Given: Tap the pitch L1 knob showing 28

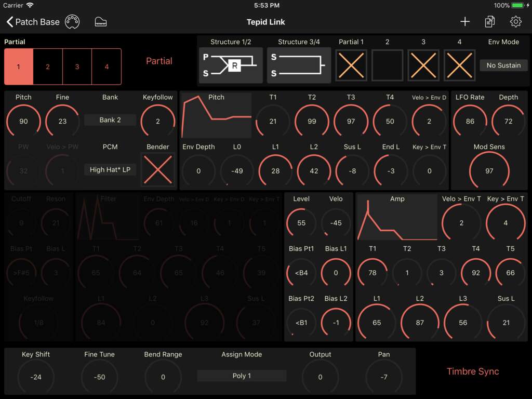Looking at the screenshot, I should pos(275,171).
